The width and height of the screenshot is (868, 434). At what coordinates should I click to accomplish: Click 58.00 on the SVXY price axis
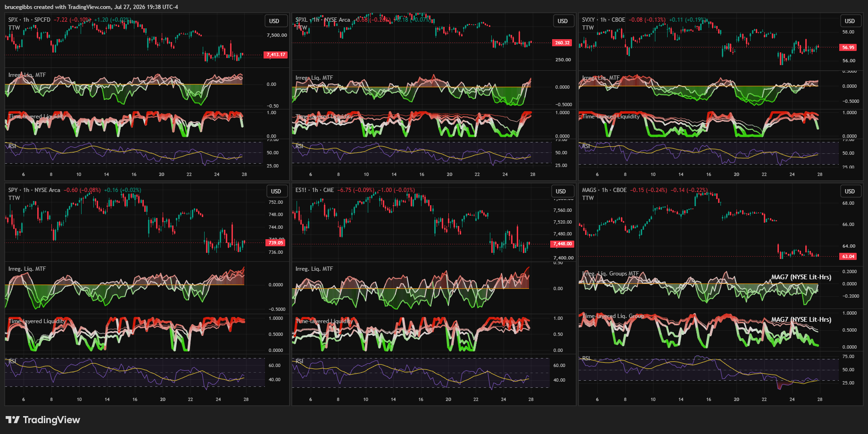(x=848, y=32)
